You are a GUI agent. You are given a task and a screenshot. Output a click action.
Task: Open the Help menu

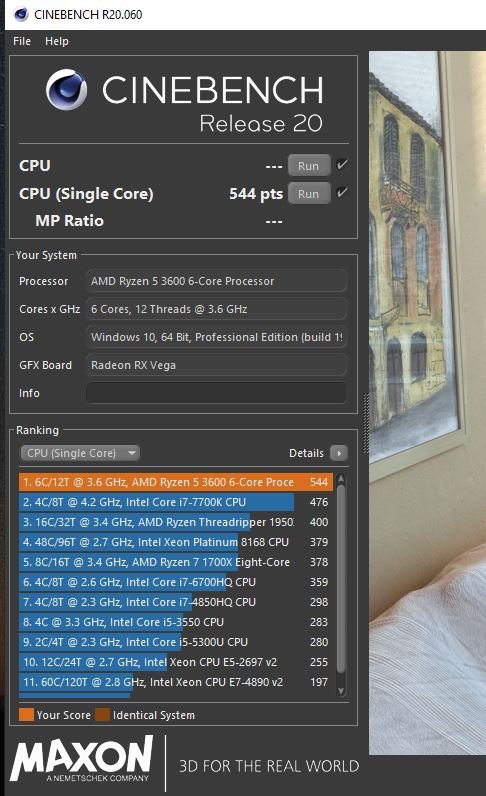tap(57, 41)
